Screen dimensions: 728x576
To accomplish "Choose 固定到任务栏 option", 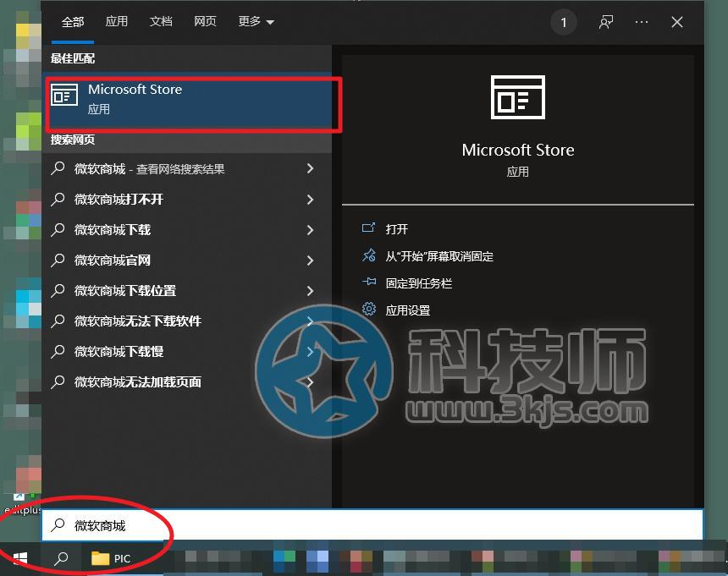I will pyautogui.click(x=418, y=283).
